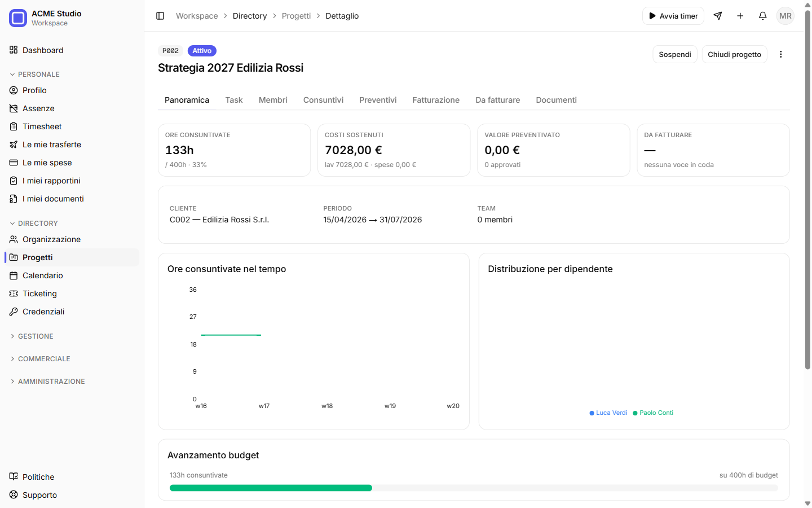Viewport: 812px width, 508px height.
Task: Switch to the Membri tab
Action: (273, 100)
